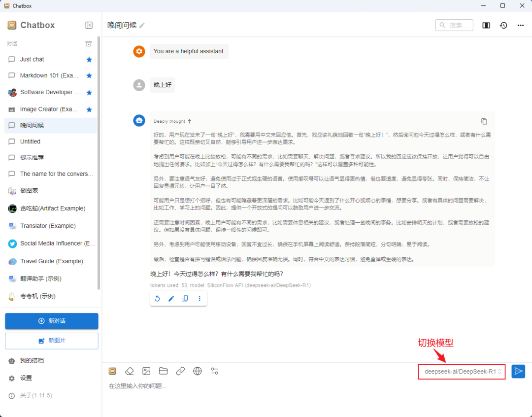Click the user message 晚上好 bubble

pos(163,85)
